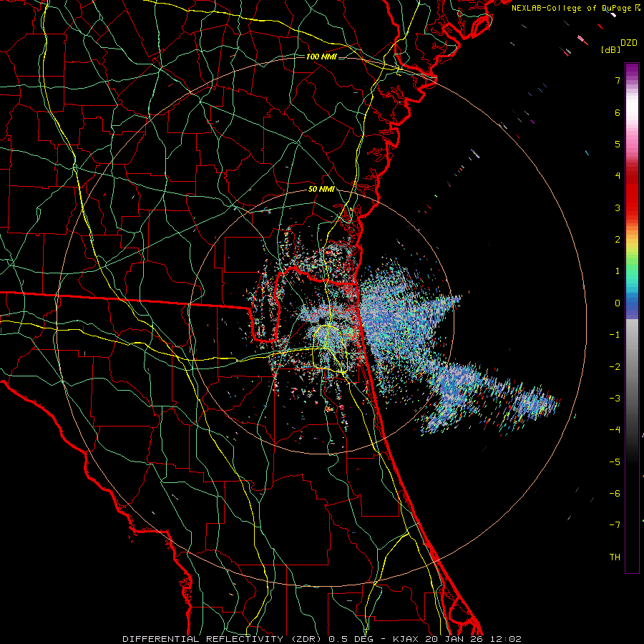Screen dimensions: 644x644
Task: Select the -7 value on the scale
Action: tap(615, 525)
